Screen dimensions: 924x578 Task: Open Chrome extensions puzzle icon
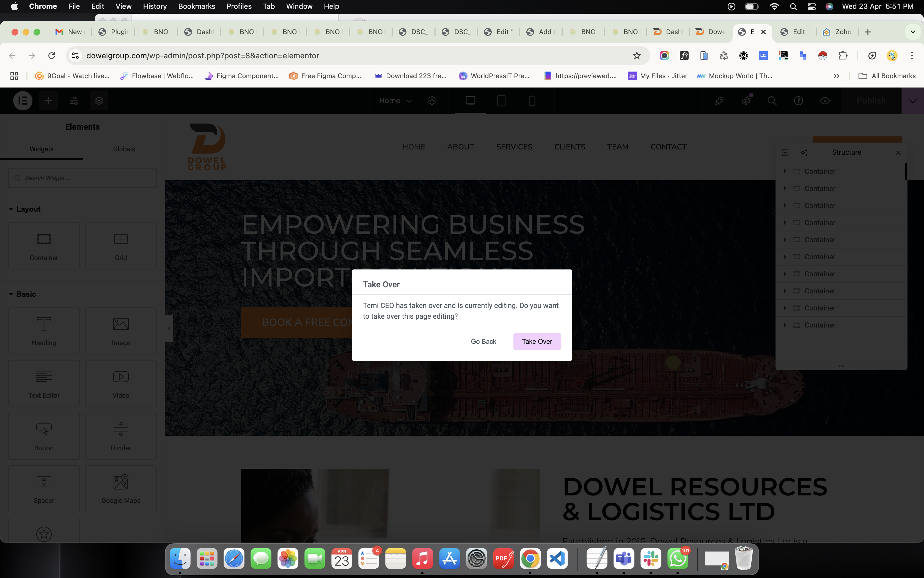(x=843, y=55)
